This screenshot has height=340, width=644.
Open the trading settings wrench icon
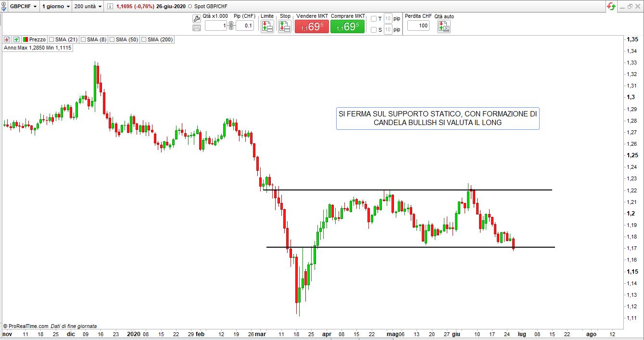pos(196,19)
